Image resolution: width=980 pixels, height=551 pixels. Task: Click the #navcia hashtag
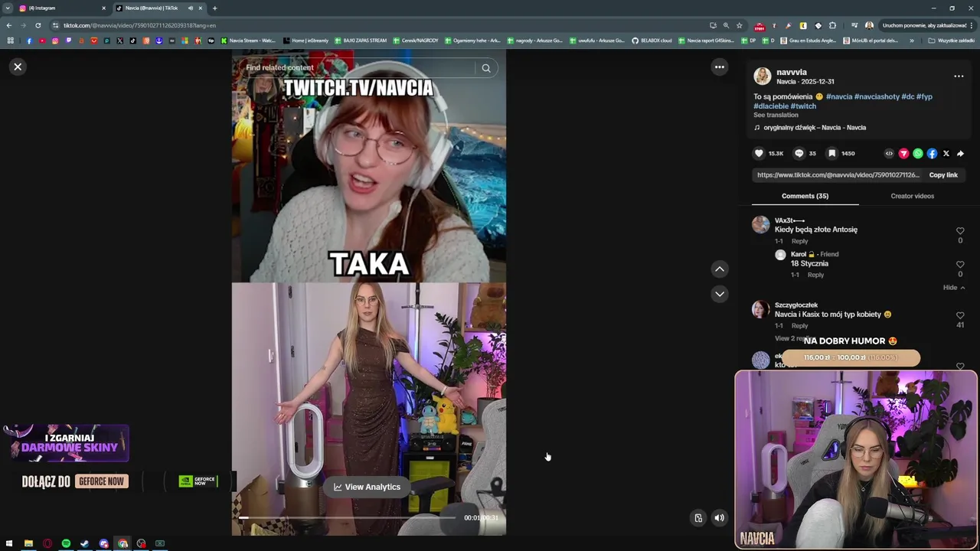(838, 97)
